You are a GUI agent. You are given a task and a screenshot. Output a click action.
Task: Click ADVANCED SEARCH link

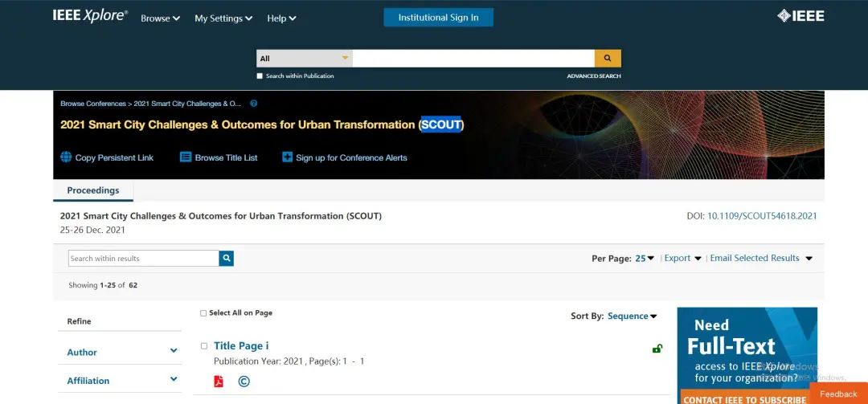(593, 76)
